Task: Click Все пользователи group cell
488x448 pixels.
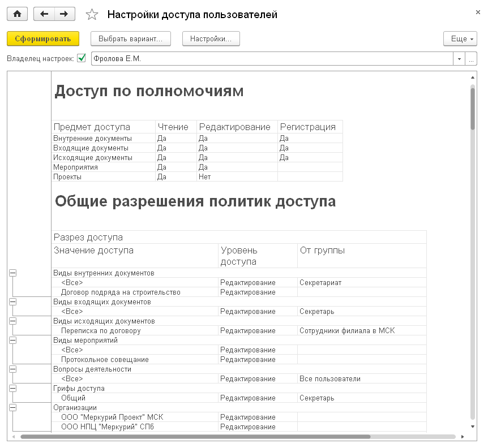Action: point(362,378)
